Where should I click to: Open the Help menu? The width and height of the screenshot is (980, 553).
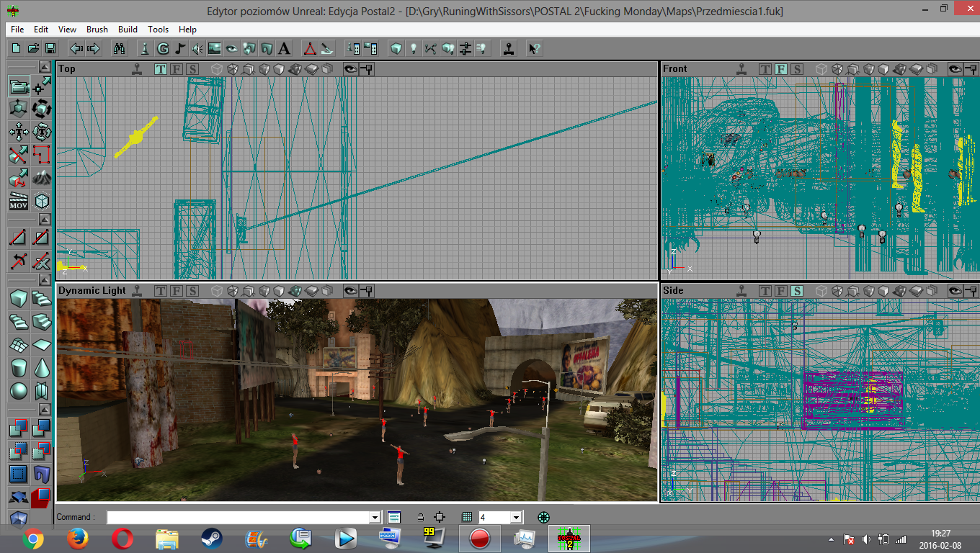(187, 30)
